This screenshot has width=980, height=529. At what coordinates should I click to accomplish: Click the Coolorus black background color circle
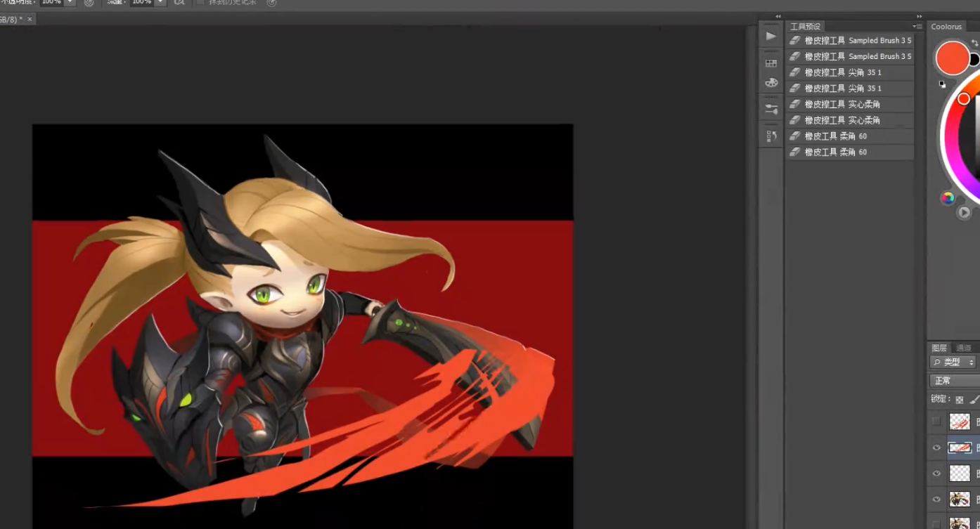[975, 60]
